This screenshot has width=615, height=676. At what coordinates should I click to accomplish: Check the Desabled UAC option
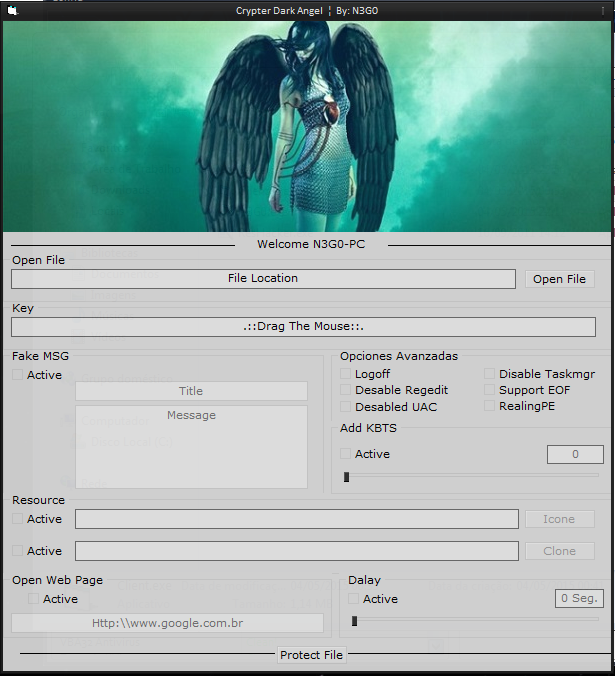(345, 407)
